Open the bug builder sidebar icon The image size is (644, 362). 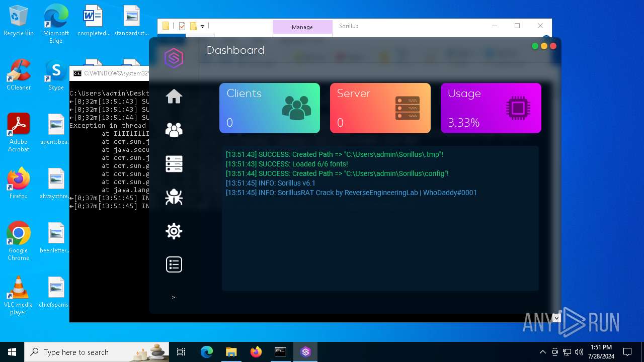[x=174, y=197]
